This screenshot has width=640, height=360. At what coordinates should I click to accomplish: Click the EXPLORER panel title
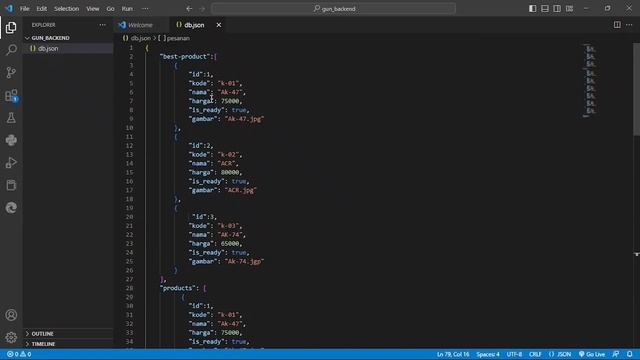tap(43, 25)
